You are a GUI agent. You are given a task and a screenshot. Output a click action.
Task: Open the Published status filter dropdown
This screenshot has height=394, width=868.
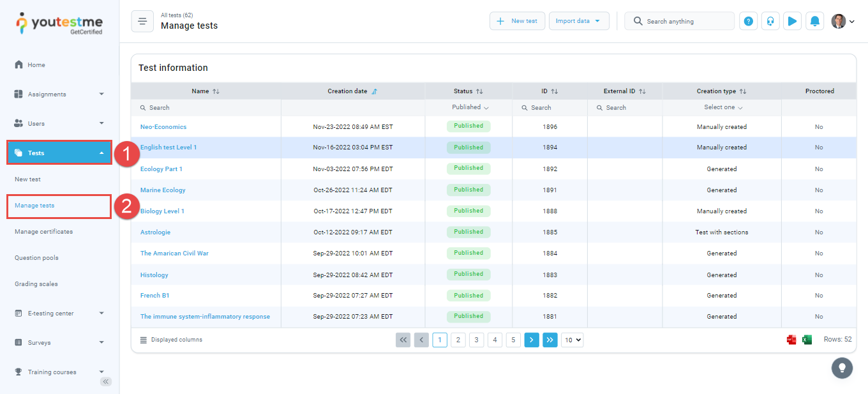[x=470, y=108]
